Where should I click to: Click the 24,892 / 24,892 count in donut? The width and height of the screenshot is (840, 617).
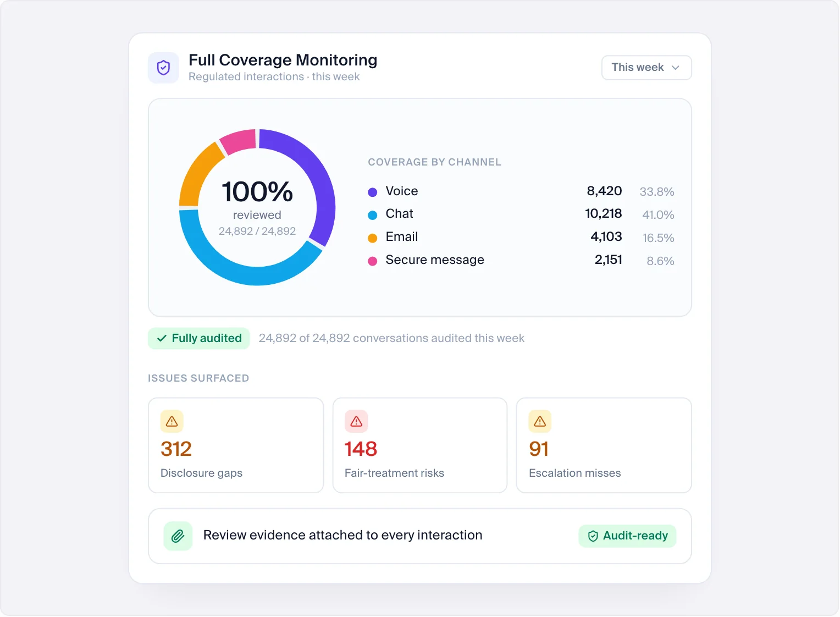click(257, 232)
